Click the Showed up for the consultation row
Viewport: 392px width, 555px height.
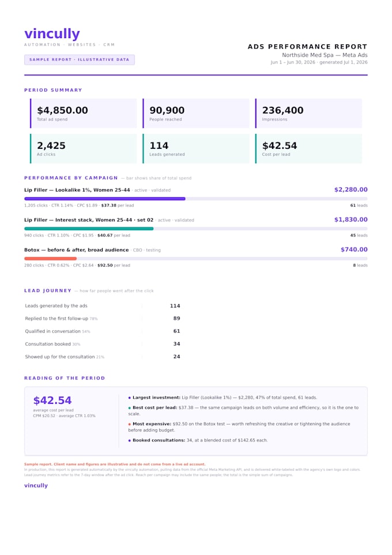tap(103, 357)
